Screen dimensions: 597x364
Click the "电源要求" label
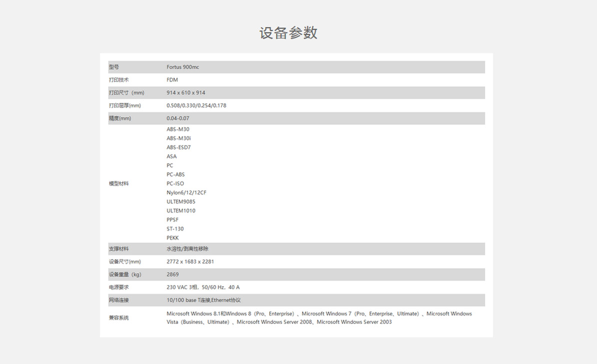(x=119, y=288)
